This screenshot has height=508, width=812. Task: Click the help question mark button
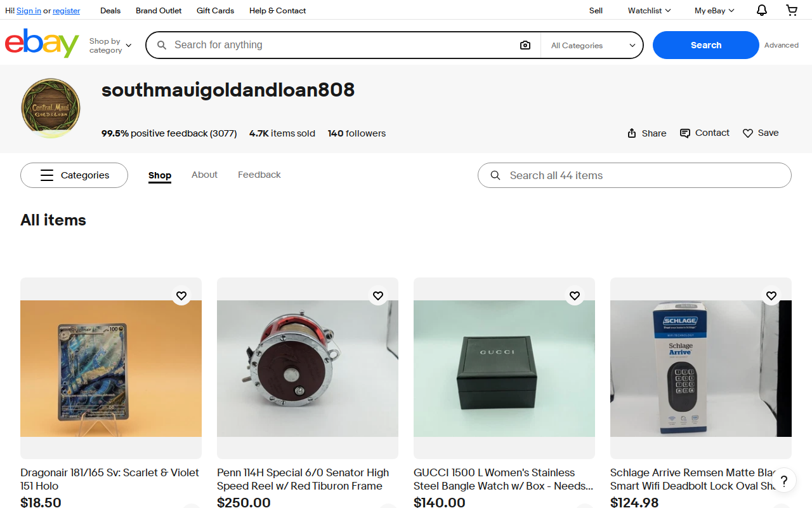[x=784, y=480]
